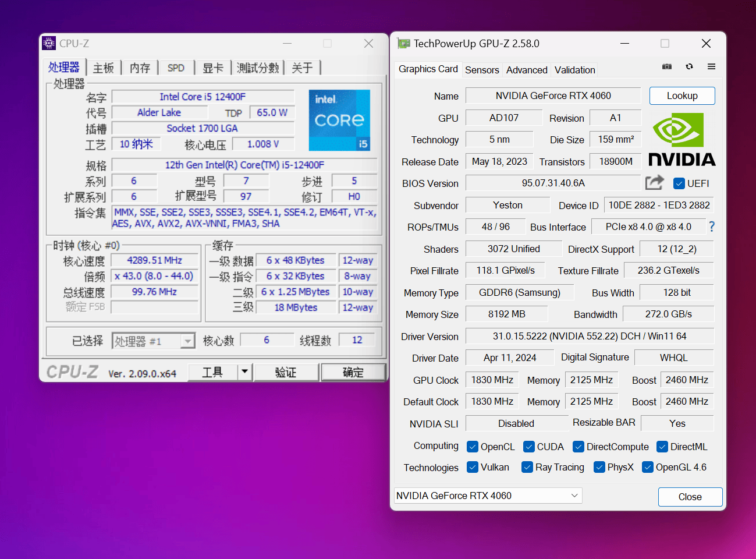Click the 插槽 value Socket 1700 LGA
Viewport: 756px width, 559px height.
tap(203, 128)
